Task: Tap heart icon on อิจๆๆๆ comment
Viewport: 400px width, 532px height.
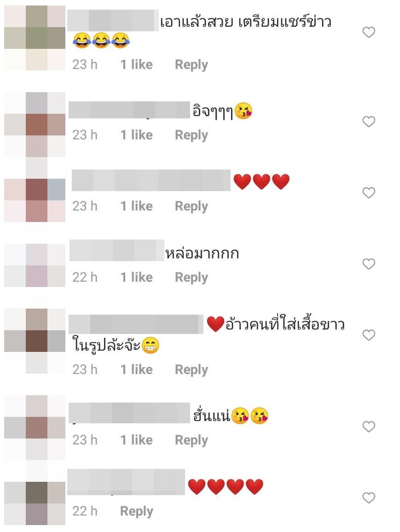Action: point(369,122)
